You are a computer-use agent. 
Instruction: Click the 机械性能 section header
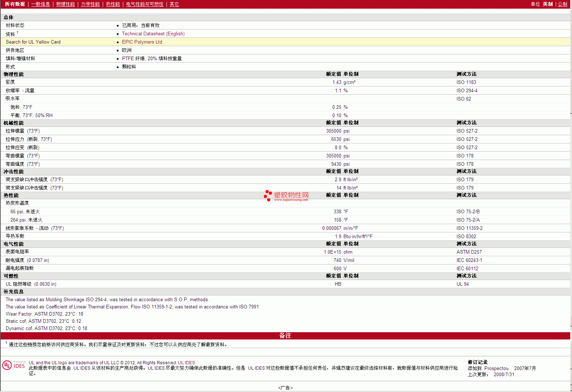point(13,123)
